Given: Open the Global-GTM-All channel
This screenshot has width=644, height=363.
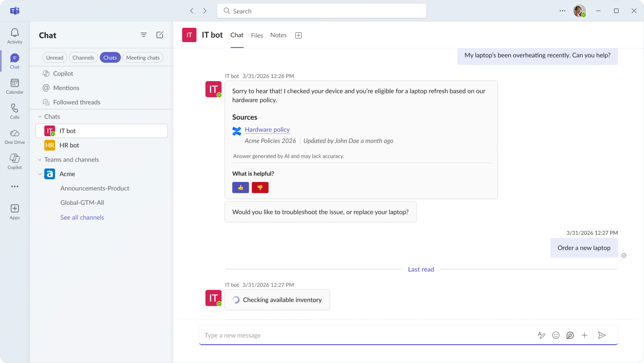Looking at the screenshot, I should 82,203.
